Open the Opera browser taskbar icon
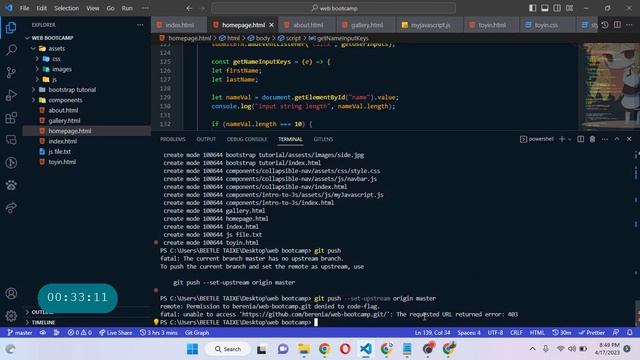 345,349
